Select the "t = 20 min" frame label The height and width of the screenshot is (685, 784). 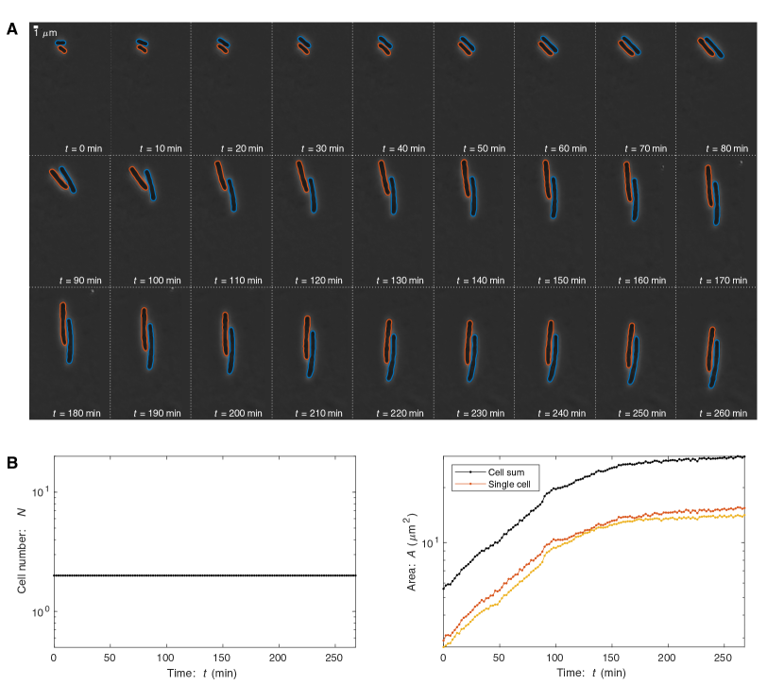pos(242,148)
